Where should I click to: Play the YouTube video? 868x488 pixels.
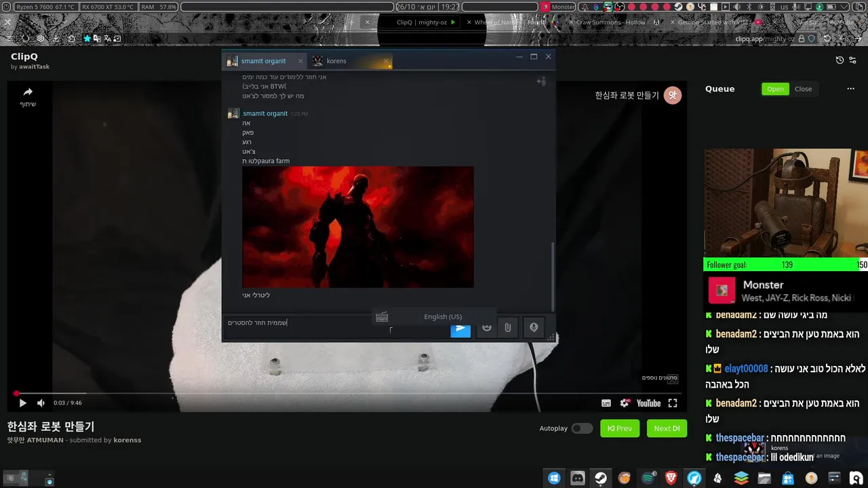click(x=22, y=403)
